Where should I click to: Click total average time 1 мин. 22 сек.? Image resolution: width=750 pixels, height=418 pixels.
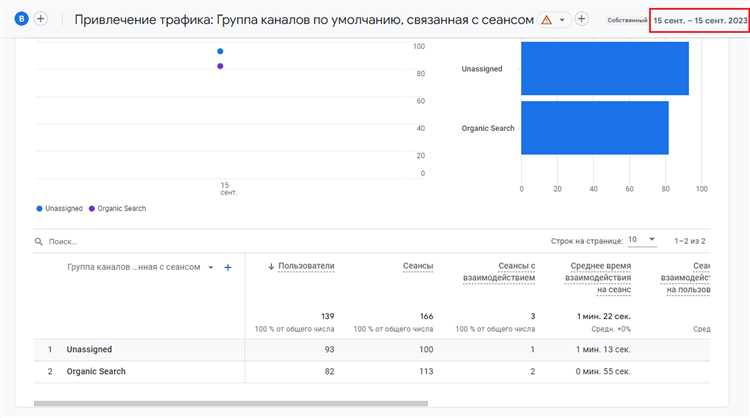pos(604,316)
